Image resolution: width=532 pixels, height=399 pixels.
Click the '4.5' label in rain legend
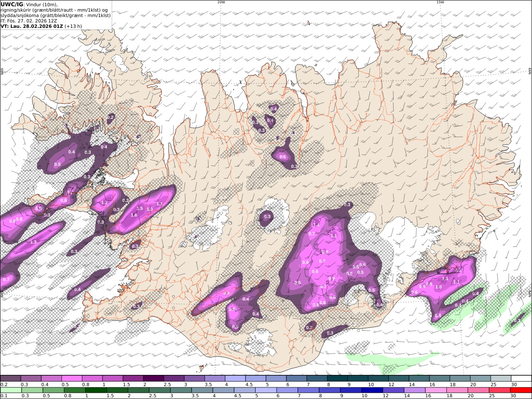(x=237, y=396)
